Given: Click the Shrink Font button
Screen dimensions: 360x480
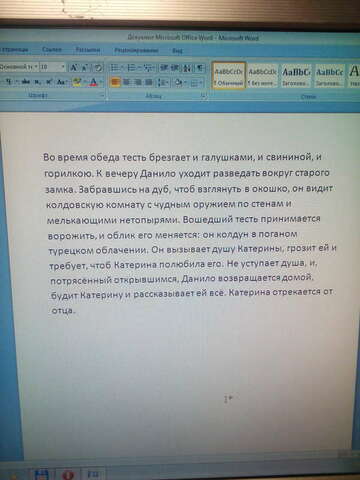Looking at the screenshot, I should coord(85,68).
